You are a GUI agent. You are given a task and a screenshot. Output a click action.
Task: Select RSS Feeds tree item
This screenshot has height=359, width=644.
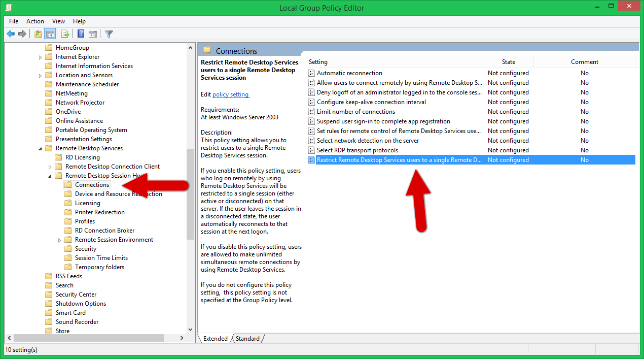(x=68, y=276)
